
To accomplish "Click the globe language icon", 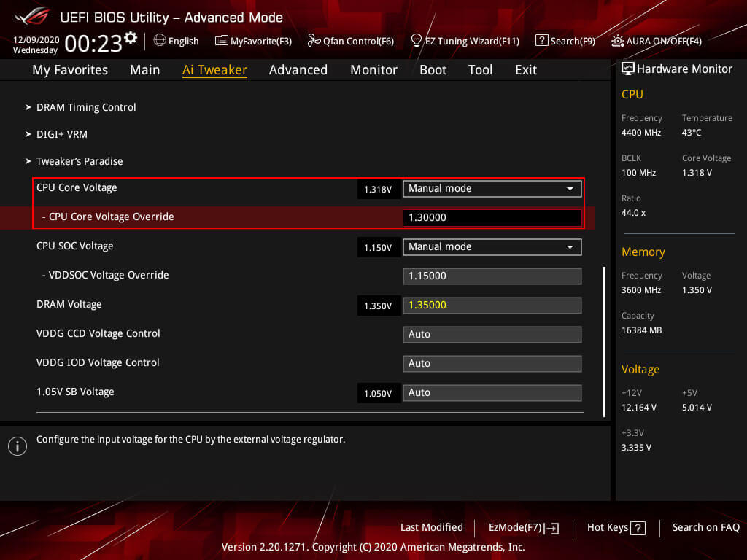I will point(160,41).
